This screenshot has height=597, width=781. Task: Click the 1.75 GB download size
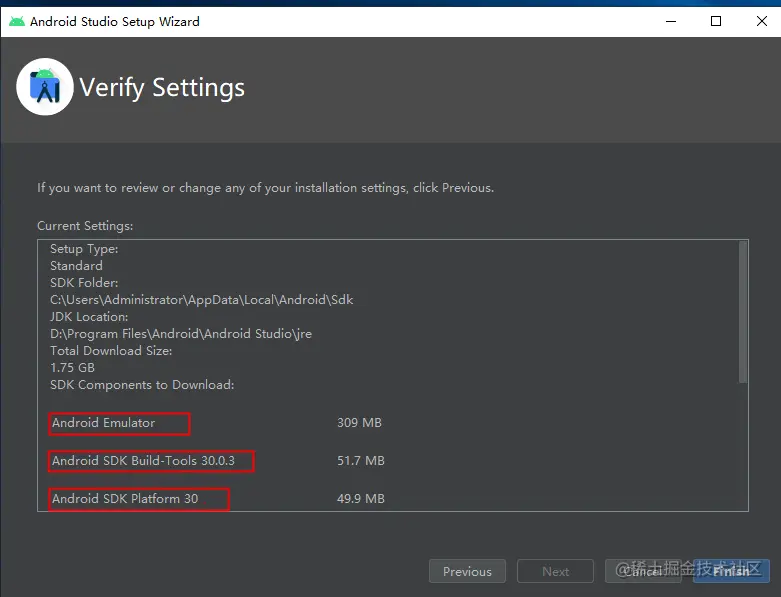coord(72,367)
